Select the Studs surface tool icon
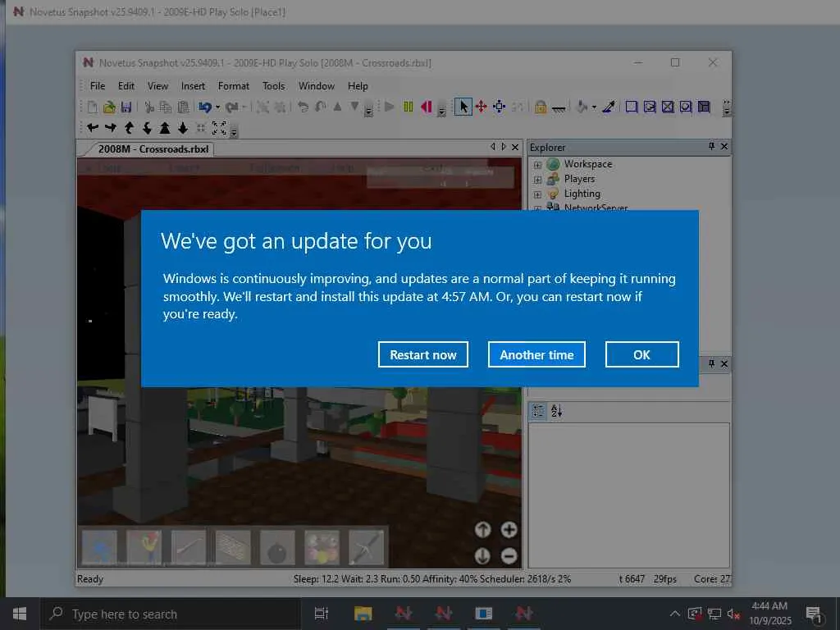The width and height of the screenshot is (840, 630). pyautogui.click(x=686, y=107)
